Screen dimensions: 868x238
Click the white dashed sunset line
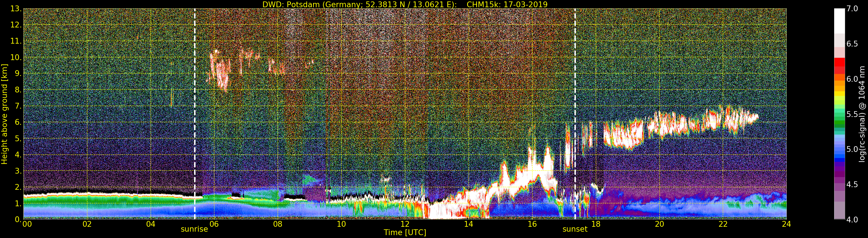[575, 114]
